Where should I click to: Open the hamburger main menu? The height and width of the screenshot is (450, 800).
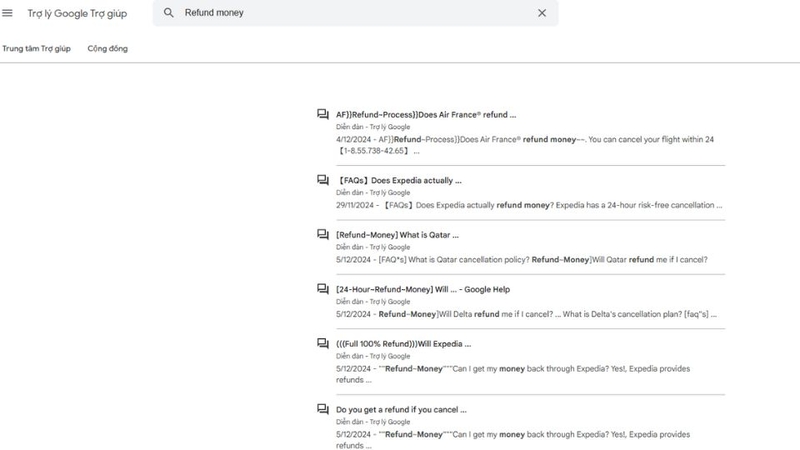click(x=7, y=13)
